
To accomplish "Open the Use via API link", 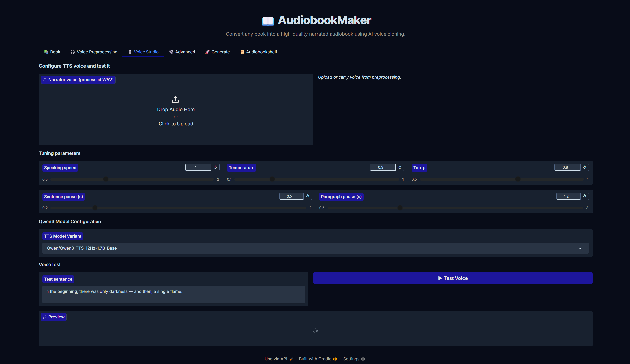I will tap(279, 359).
